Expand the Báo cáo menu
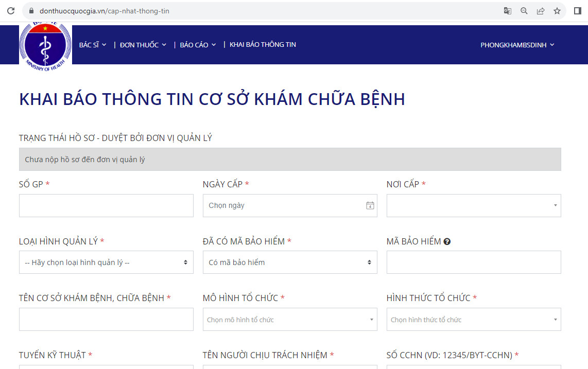588x369 pixels. [198, 45]
